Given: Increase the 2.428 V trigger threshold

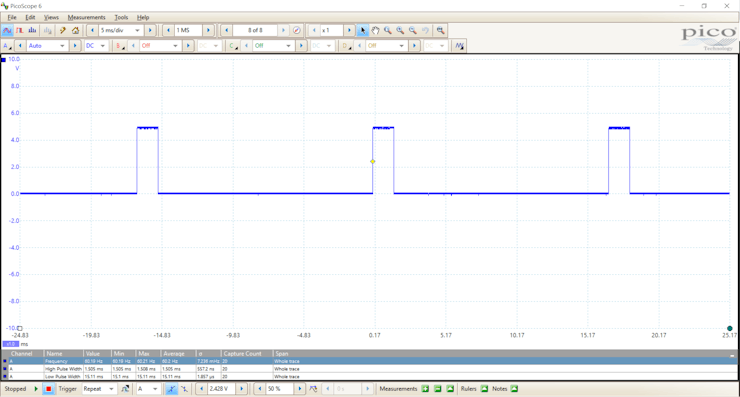Looking at the screenshot, I should click(x=241, y=389).
